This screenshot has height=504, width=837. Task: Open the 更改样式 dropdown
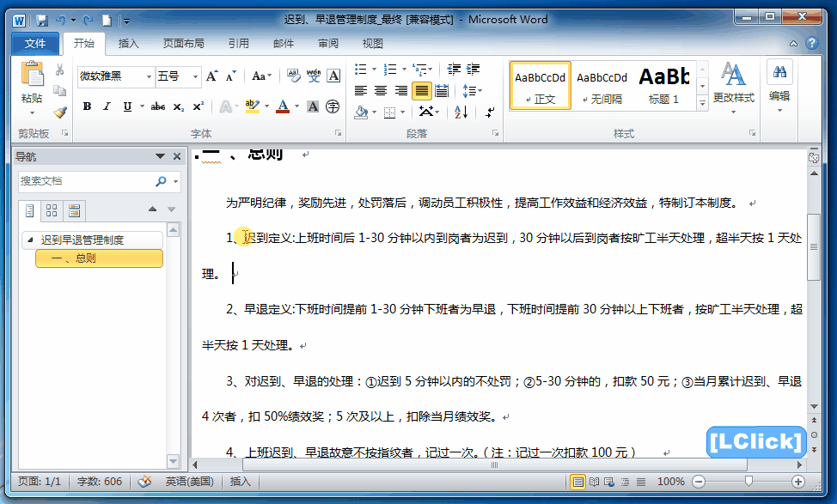point(735,84)
